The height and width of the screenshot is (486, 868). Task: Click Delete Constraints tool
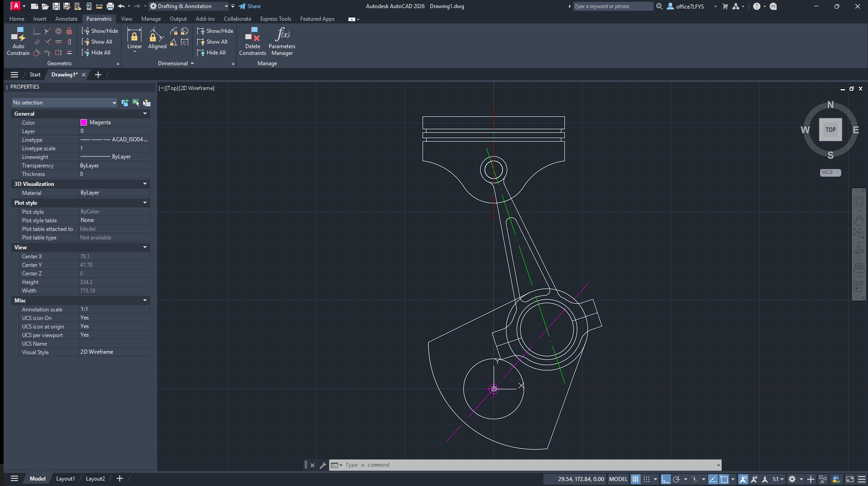click(253, 41)
